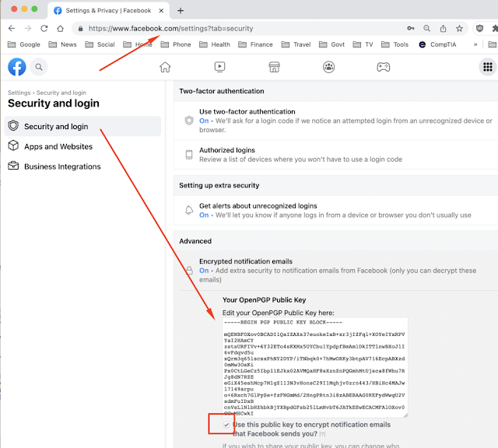
Task: Open the News bookmarks folder
Action: point(62,44)
